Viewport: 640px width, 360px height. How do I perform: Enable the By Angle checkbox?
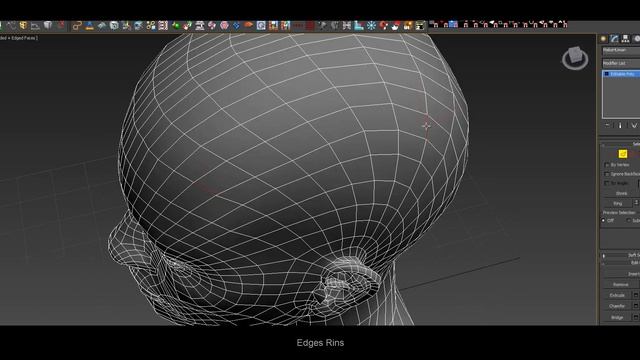[607, 183]
